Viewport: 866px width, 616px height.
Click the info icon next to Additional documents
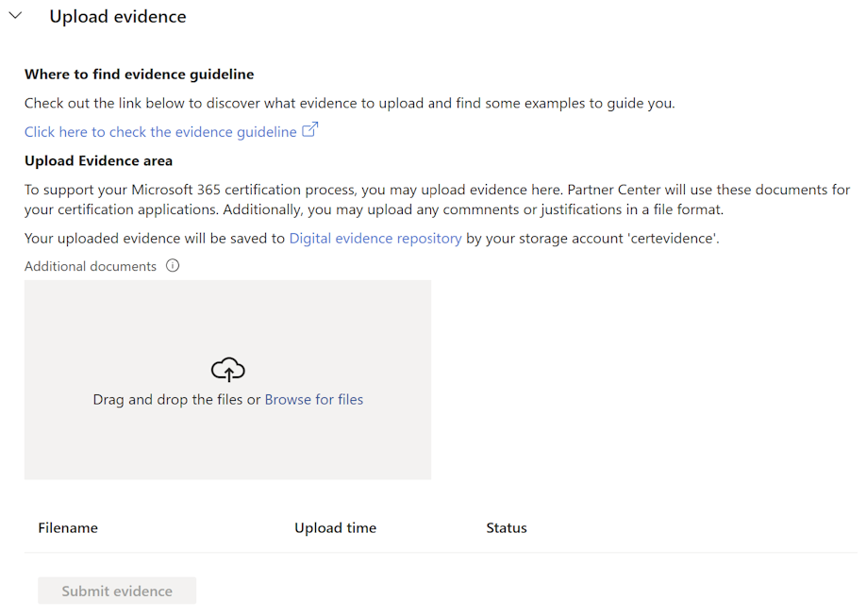point(173,266)
